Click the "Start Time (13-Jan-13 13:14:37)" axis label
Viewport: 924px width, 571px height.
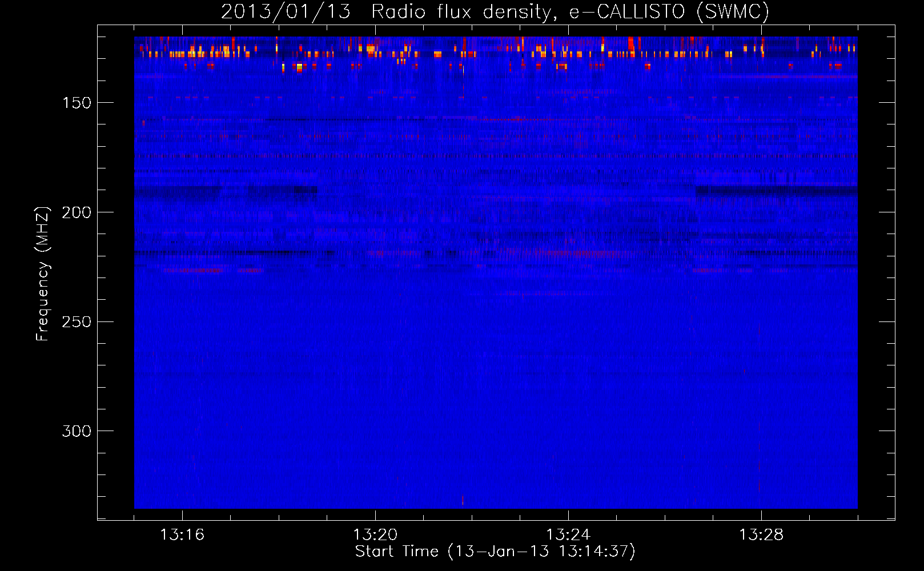coord(495,552)
